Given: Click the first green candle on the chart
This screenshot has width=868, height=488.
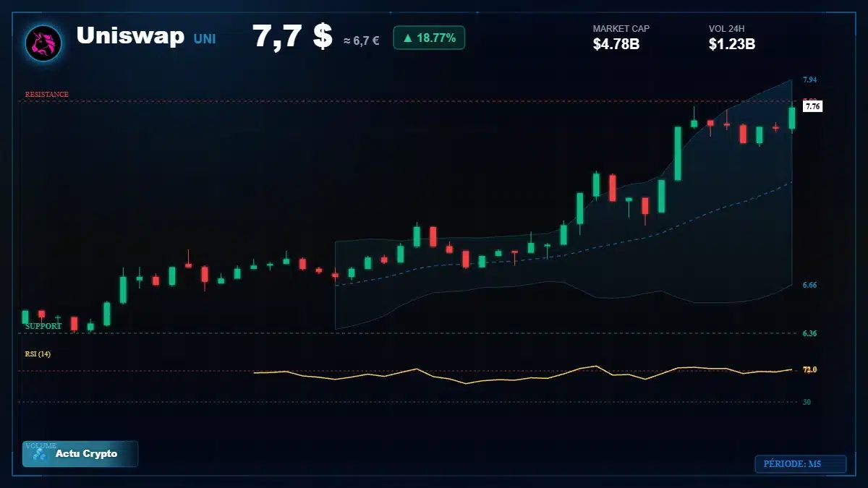Looking at the screenshot, I should click(x=25, y=317).
